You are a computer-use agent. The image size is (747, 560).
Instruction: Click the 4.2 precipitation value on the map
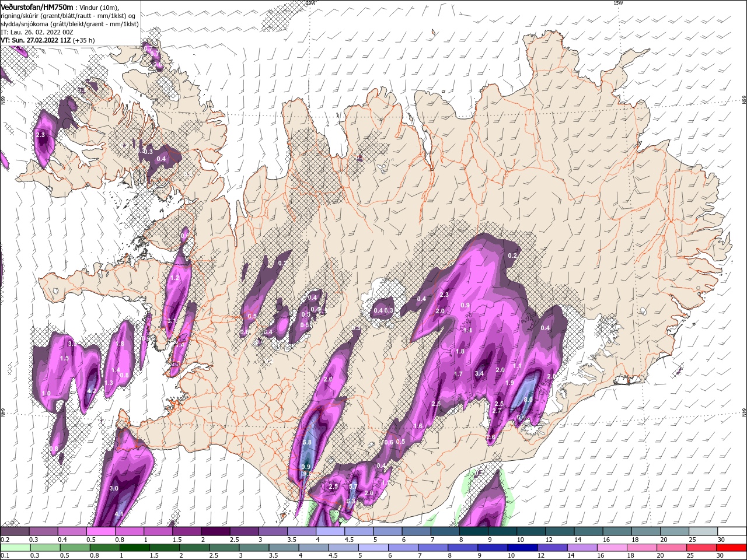pos(91,391)
